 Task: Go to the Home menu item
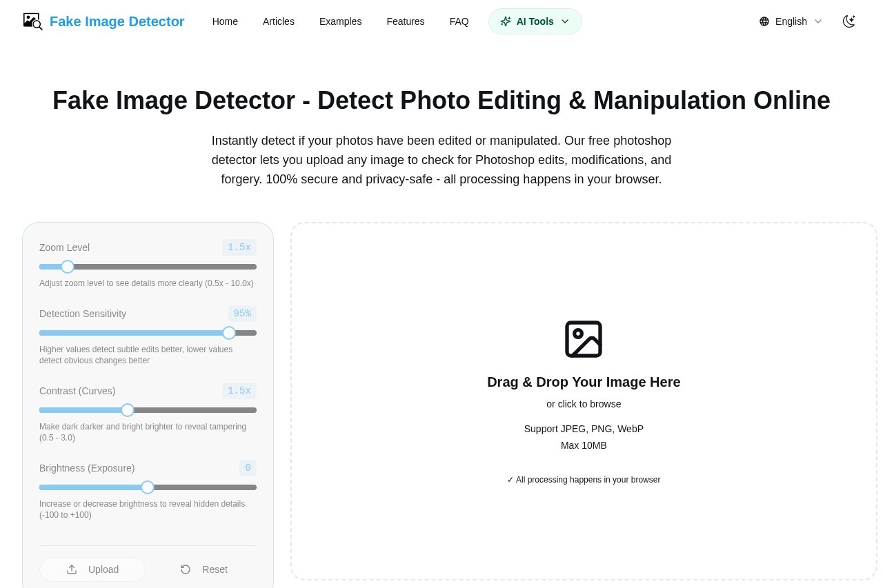[x=225, y=21]
